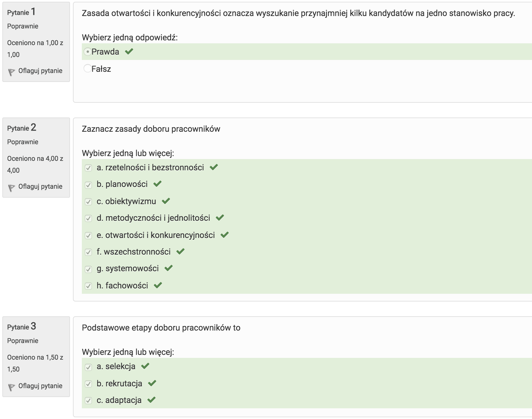This screenshot has width=532, height=419.
Task: Toggle checkbox g. systemowości
Action: (88, 269)
